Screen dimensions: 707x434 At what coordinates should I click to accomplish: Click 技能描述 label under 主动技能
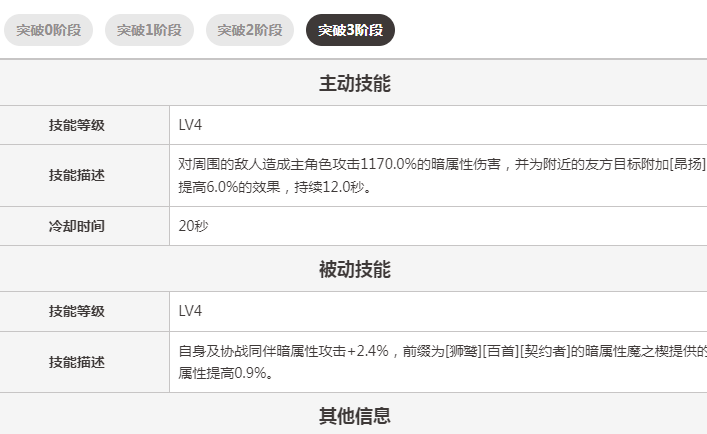click(x=77, y=175)
